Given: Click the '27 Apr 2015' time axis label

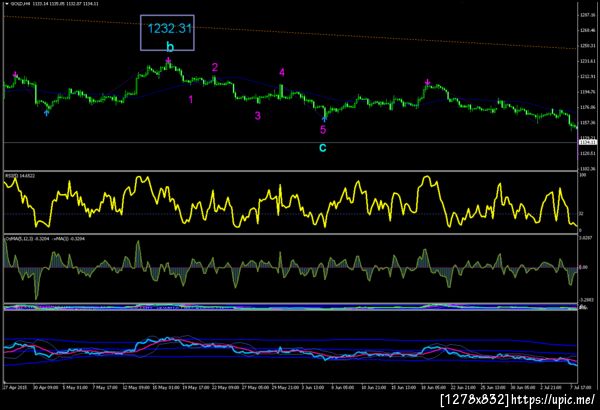Looking at the screenshot, I should tap(15, 387).
